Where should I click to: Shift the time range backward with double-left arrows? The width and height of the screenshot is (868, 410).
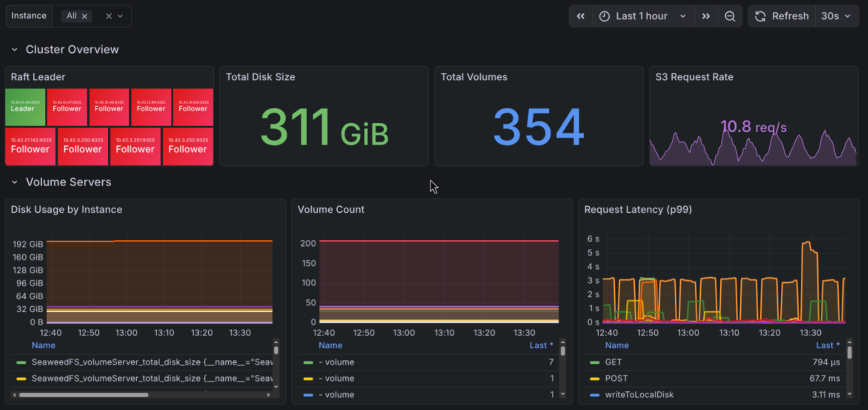coord(581,16)
